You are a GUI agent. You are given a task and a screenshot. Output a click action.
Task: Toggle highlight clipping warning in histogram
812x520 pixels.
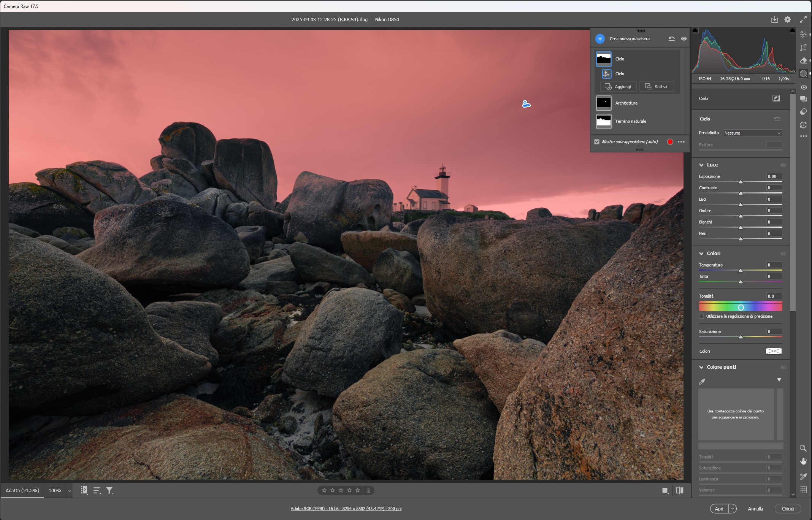pyautogui.click(x=792, y=30)
